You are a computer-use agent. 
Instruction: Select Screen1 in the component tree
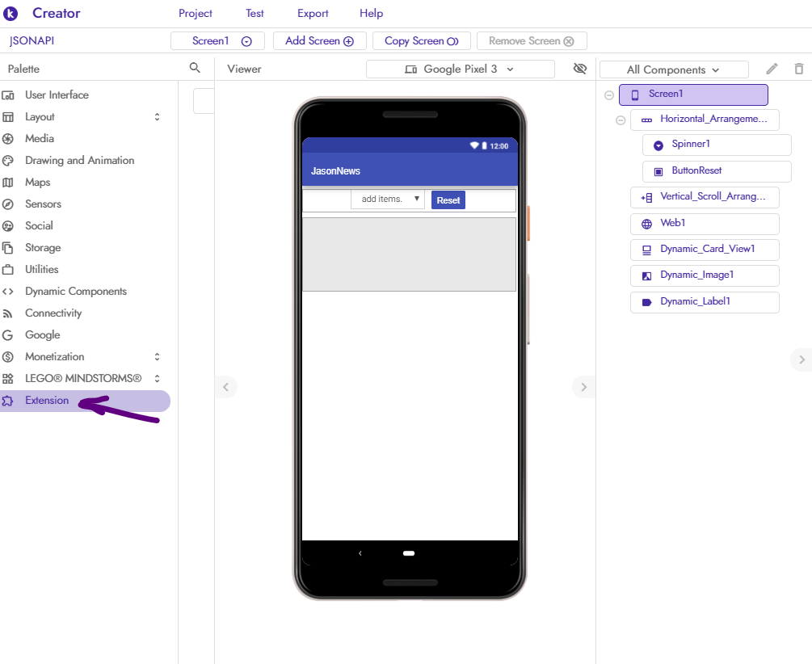click(693, 95)
